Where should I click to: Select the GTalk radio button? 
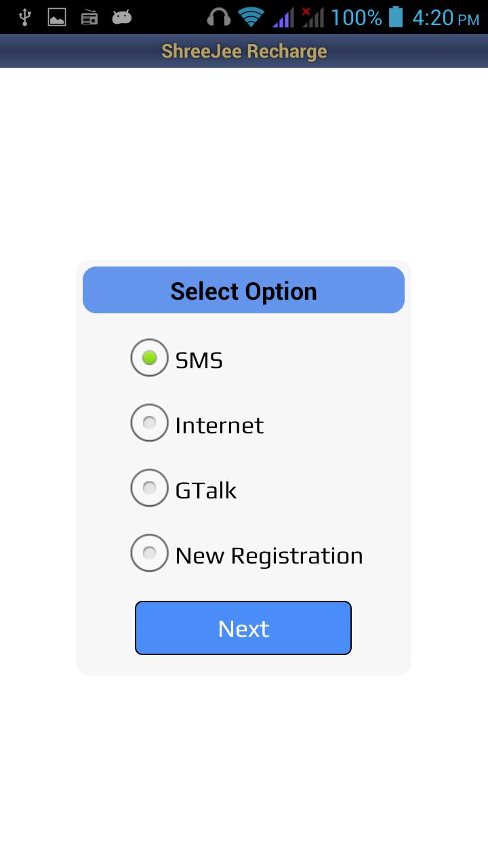(x=149, y=488)
